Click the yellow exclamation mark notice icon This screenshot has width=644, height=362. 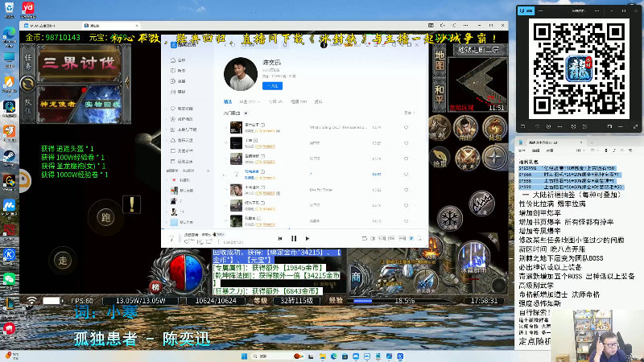pyautogui.click(x=132, y=204)
